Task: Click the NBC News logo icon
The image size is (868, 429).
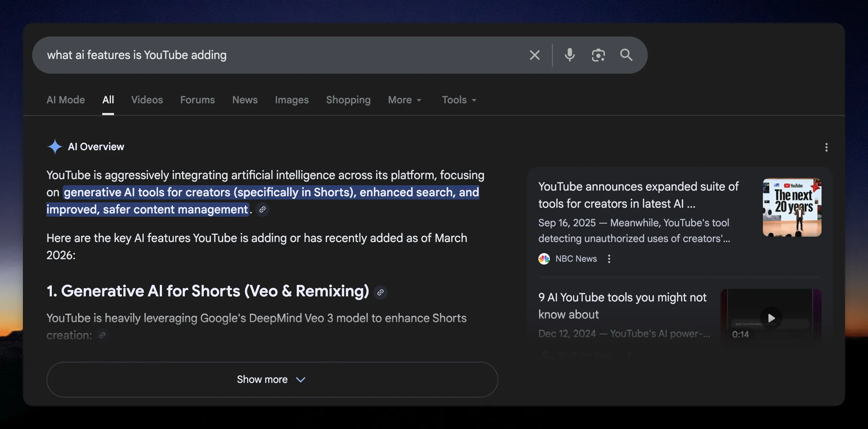Action: 544,259
